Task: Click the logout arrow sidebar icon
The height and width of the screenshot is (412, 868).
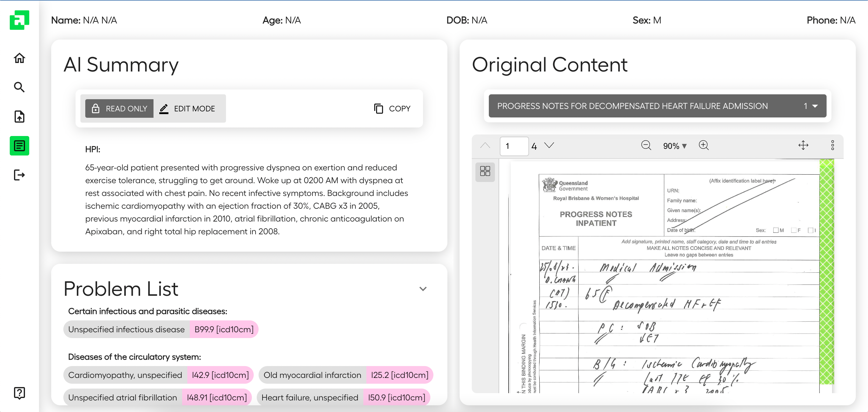Action: tap(19, 175)
